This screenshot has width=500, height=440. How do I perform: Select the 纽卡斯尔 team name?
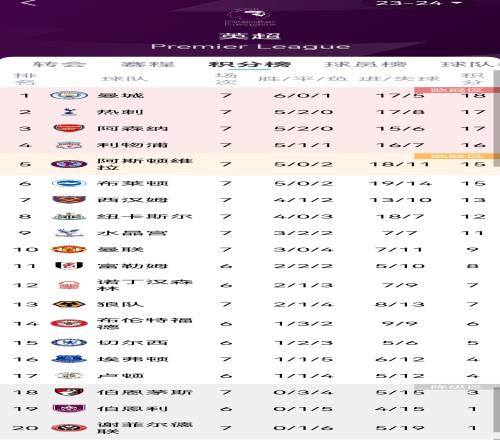145,216
